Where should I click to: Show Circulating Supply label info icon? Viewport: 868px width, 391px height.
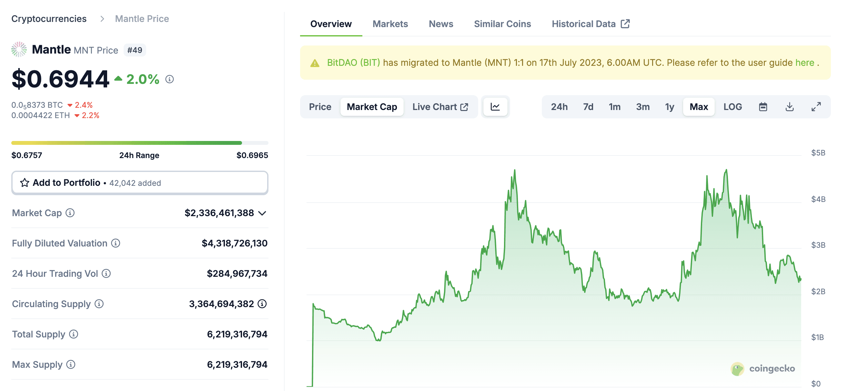tap(99, 304)
